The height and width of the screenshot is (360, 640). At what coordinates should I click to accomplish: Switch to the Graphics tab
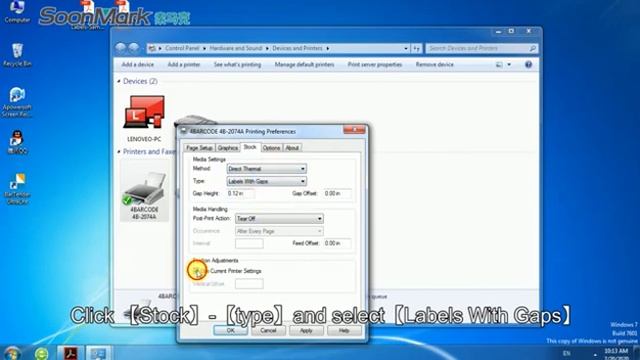[227, 148]
